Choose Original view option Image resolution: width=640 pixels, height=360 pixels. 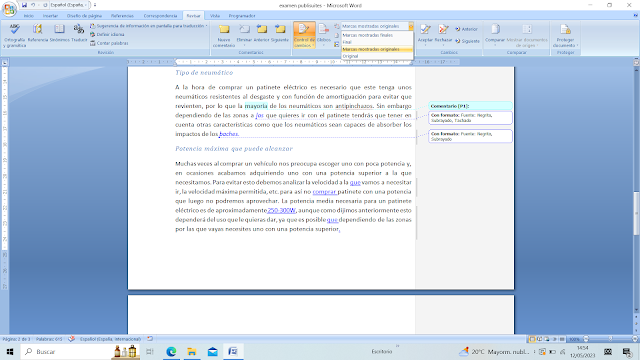(x=377, y=56)
